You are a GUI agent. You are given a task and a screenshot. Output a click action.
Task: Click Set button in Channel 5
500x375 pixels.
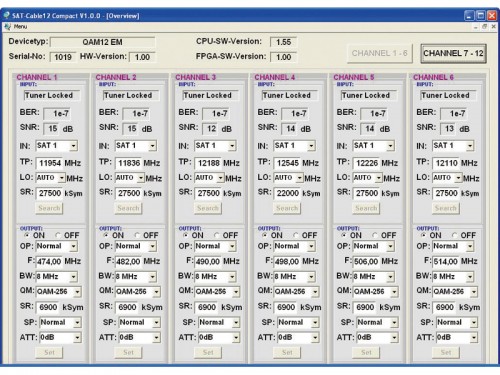point(366,352)
